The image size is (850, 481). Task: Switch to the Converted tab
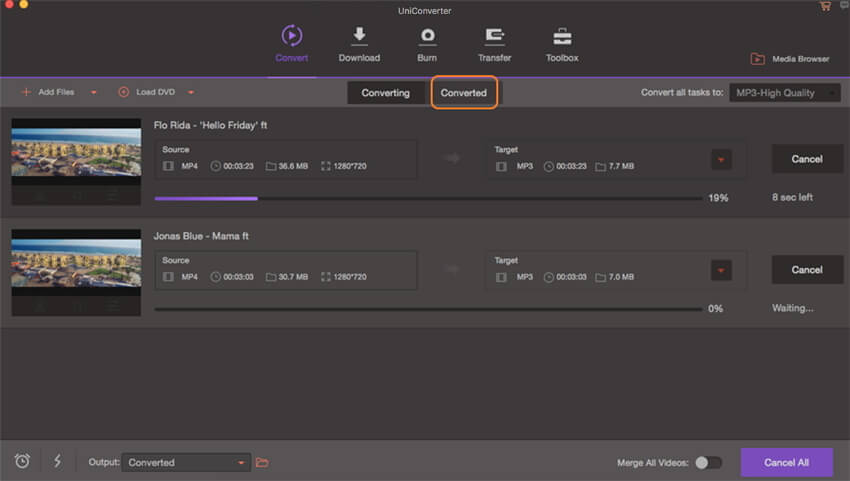tap(464, 93)
